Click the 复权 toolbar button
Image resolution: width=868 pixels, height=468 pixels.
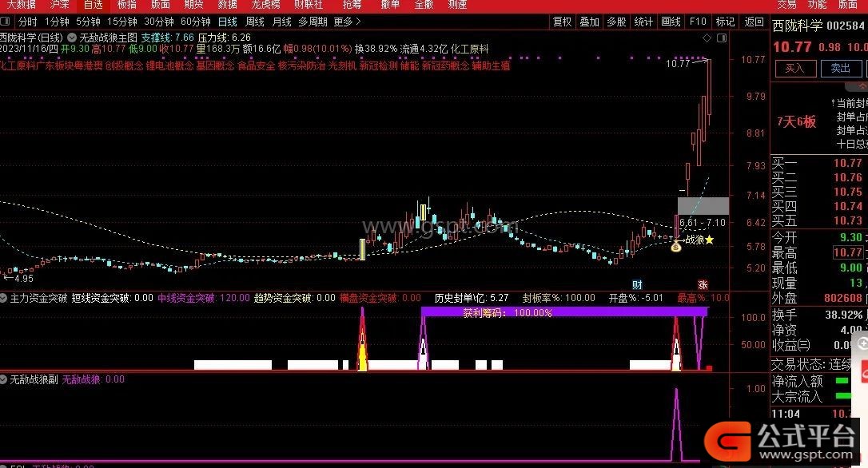pyautogui.click(x=562, y=22)
